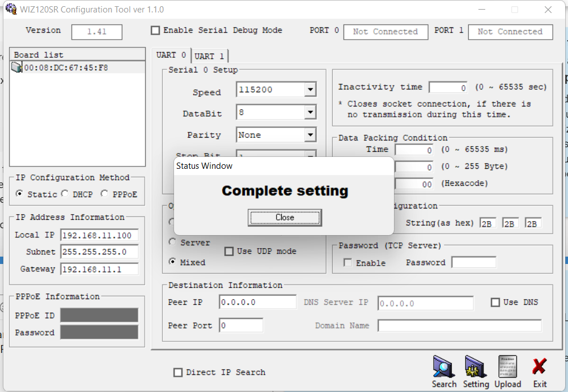Screen dimensions: 568x392
Task: Check the Direct IP Search box
Action: pos(178,372)
